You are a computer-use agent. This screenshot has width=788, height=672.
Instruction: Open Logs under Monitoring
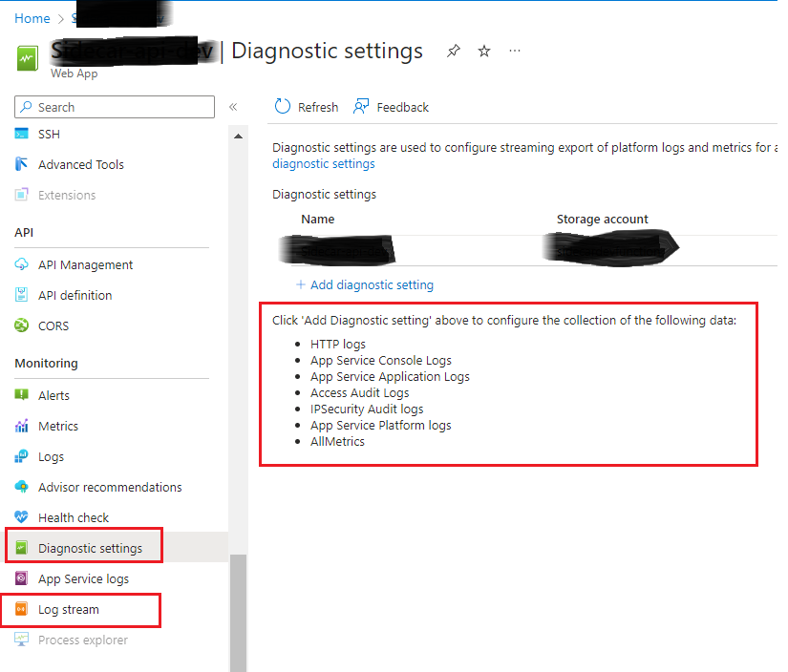coord(52,457)
